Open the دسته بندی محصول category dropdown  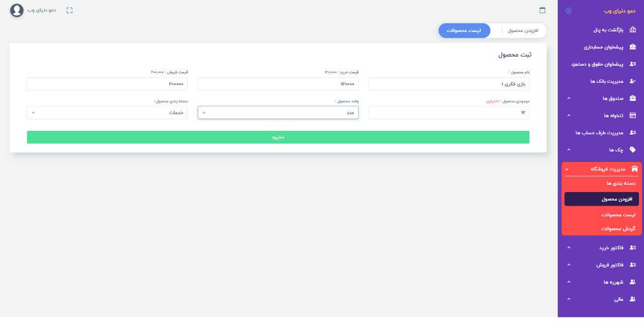tap(107, 113)
